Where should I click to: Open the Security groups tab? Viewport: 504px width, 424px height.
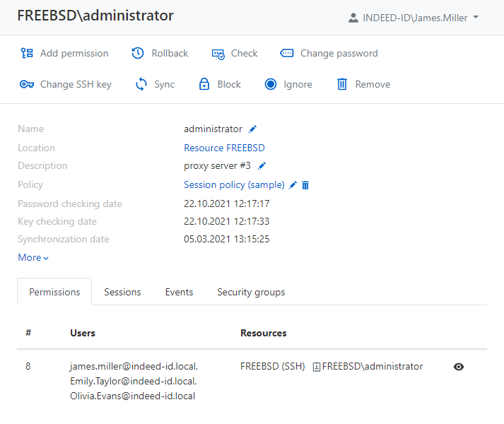(251, 292)
